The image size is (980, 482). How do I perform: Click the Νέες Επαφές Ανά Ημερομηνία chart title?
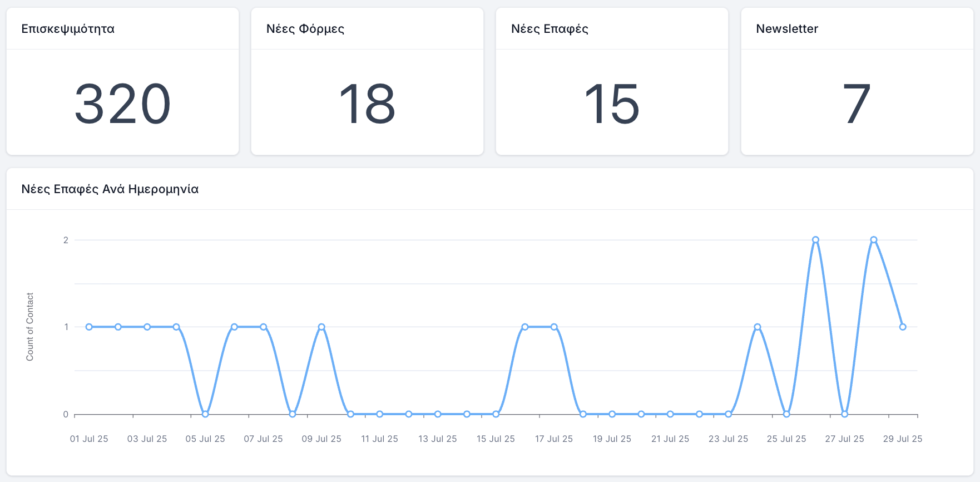pos(110,189)
